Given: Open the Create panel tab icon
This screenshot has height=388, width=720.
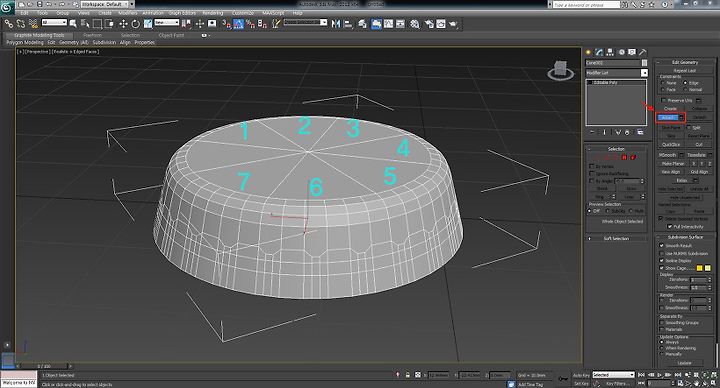Looking at the screenshot, I should pos(588,52).
